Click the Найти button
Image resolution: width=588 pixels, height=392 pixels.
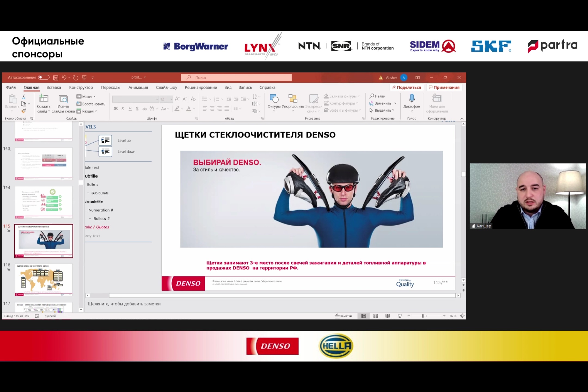pyautogui.click(x=377, y=96)
